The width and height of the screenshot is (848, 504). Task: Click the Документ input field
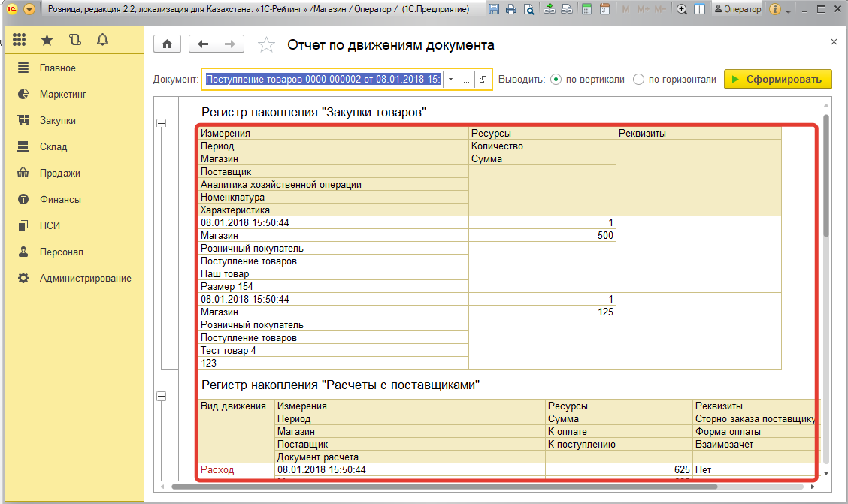click(x=323, y=80)
